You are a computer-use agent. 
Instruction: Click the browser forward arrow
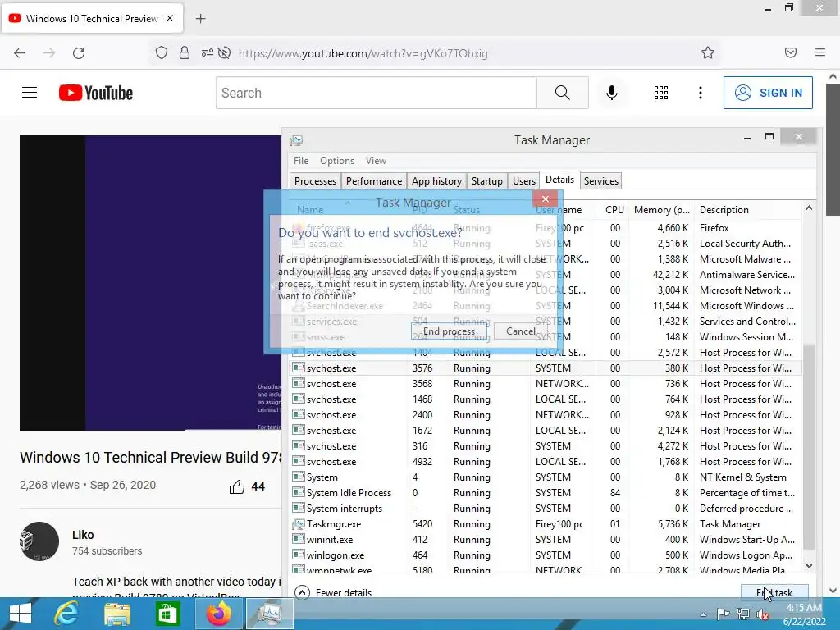pos(49,53)
